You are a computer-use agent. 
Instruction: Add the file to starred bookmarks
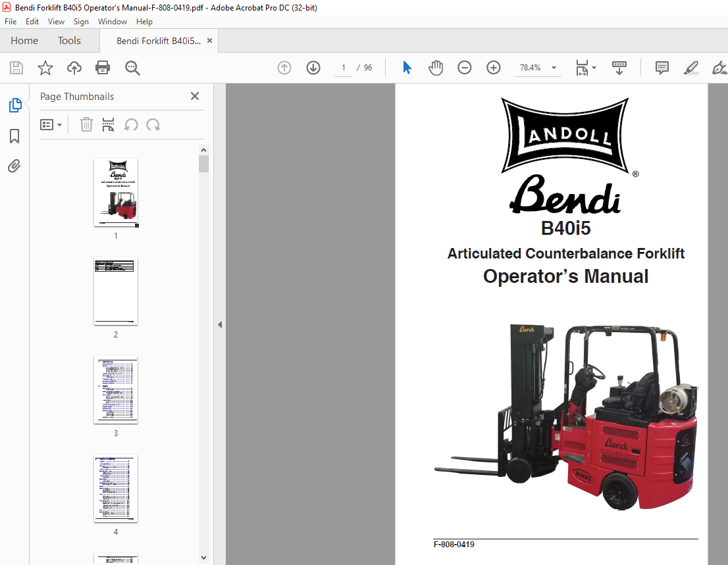click(x=45, y=68)
